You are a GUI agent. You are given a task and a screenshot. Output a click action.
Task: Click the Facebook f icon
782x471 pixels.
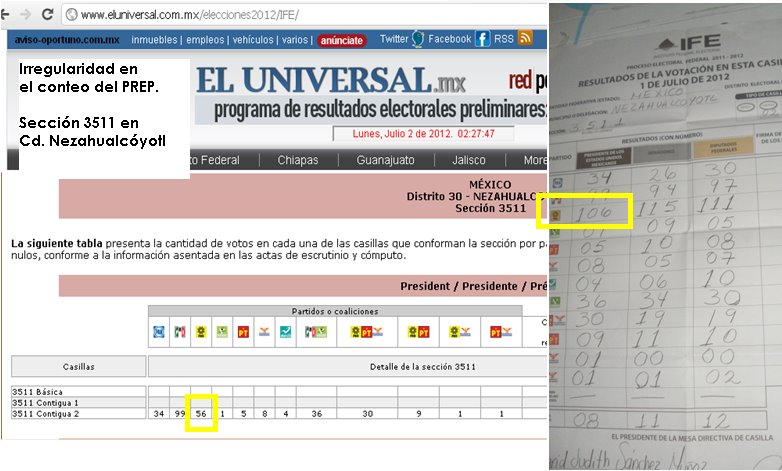482,39
